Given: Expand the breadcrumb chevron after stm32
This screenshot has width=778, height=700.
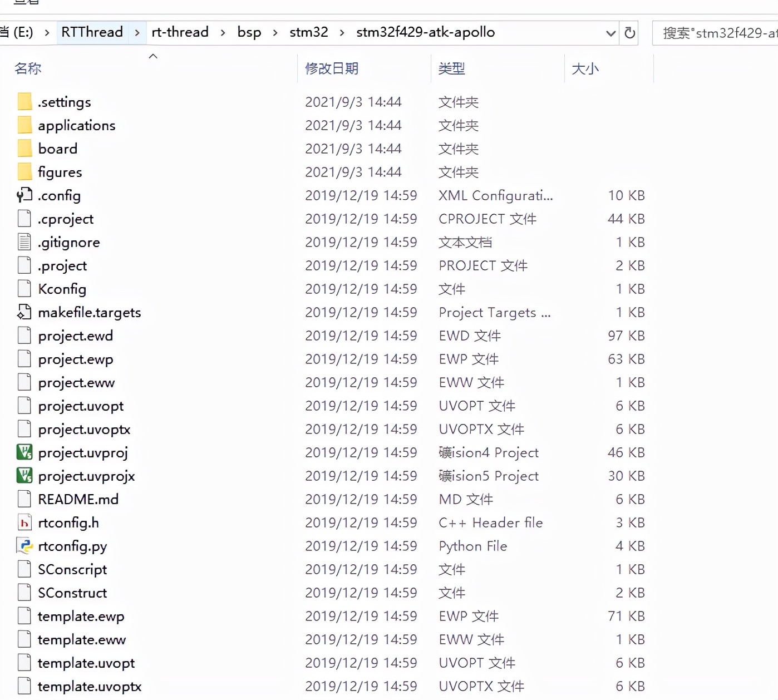Looking at the screenshot, I should (x=341, y=32).
